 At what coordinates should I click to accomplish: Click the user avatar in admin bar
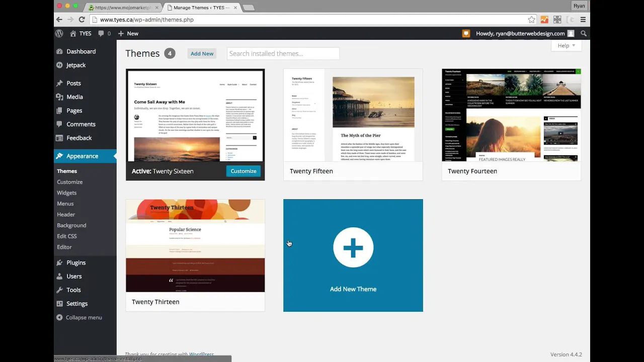(571, 34)
